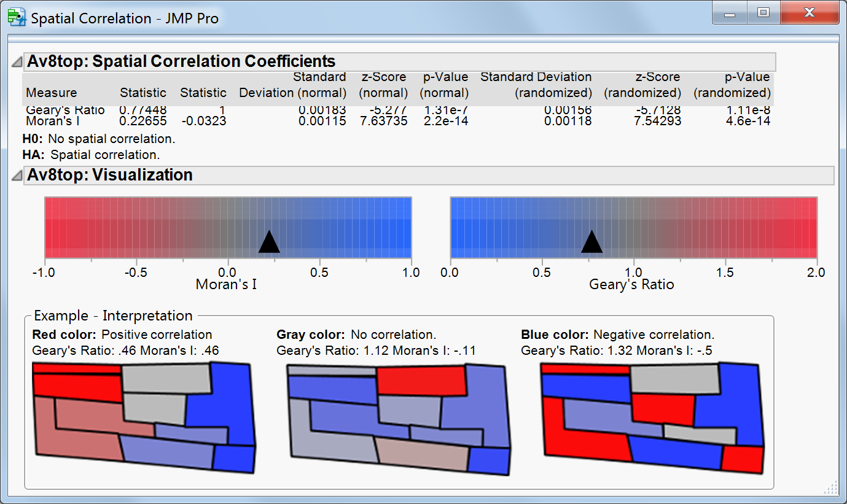Maximize the Spatial Correlation window
Screen dimensions: 847x504
[763, 12]
